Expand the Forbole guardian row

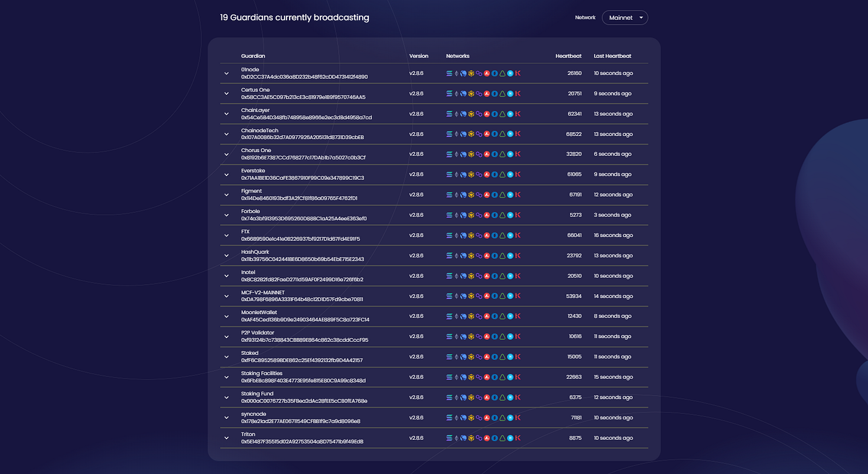tap(227, 215)
